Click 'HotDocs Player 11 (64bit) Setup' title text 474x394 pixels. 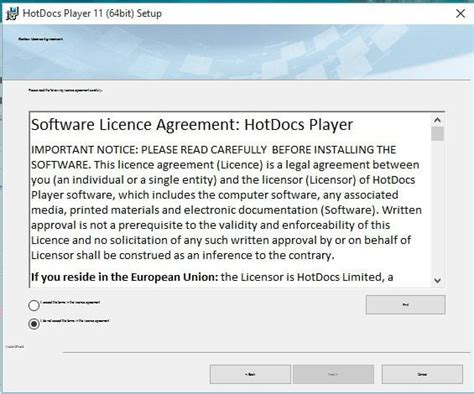pyautogui.click(x=92, y=14)
